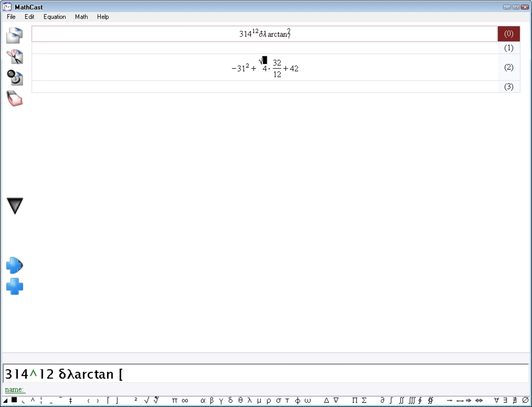Insert the sigma lowercase symbol

click(x=278, y=400)
